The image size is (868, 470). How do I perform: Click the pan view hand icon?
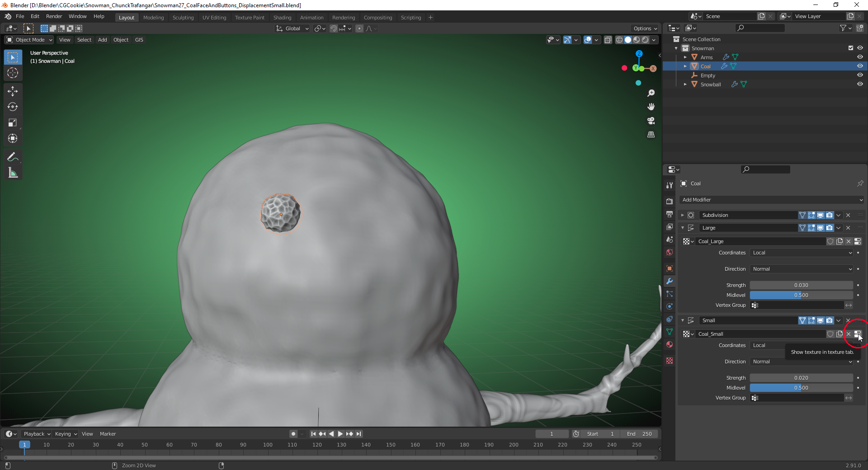point(651,107)
